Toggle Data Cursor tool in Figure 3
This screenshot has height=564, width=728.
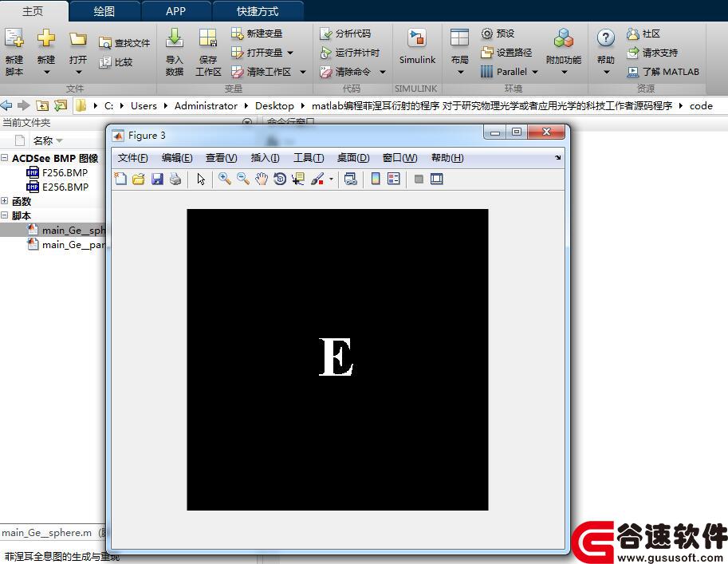pos(297,179)
